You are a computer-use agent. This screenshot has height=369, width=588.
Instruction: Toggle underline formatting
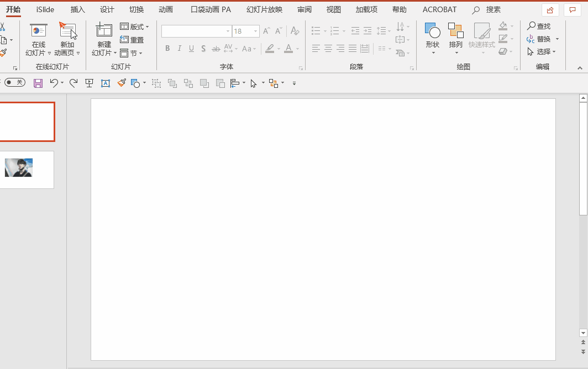click(x=191, y=49)
